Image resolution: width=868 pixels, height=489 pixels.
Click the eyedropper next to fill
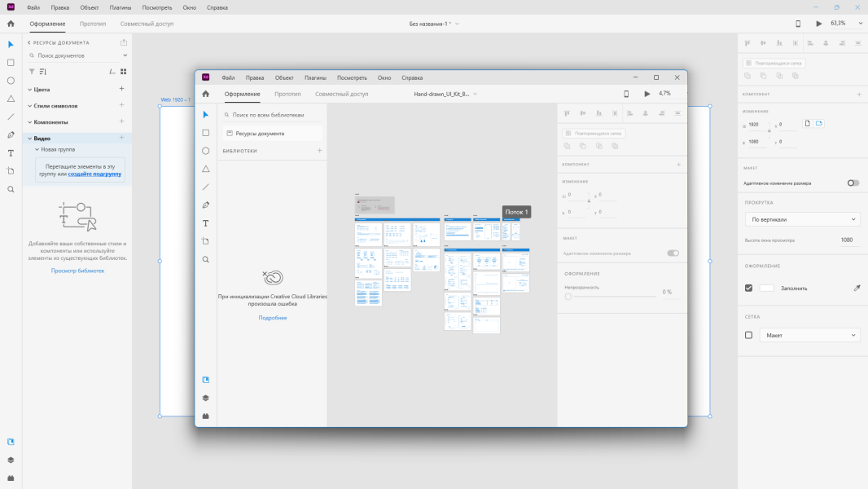(857, 288)
